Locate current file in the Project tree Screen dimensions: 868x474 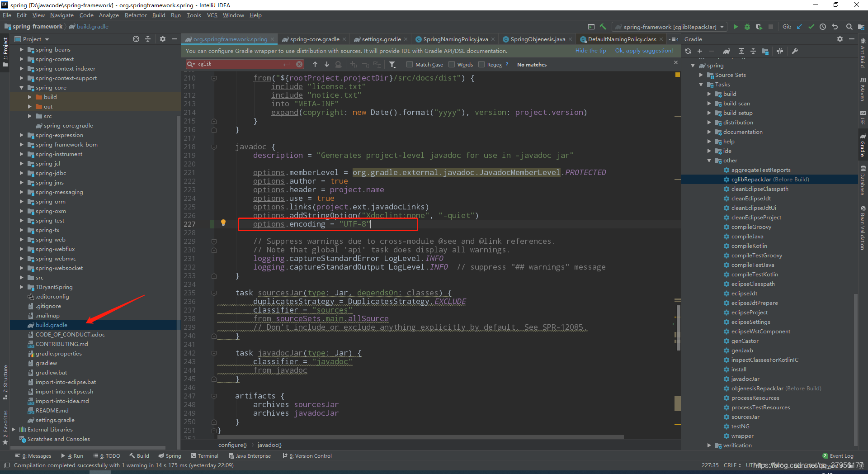pyautogui.click(x=136, y=39)
